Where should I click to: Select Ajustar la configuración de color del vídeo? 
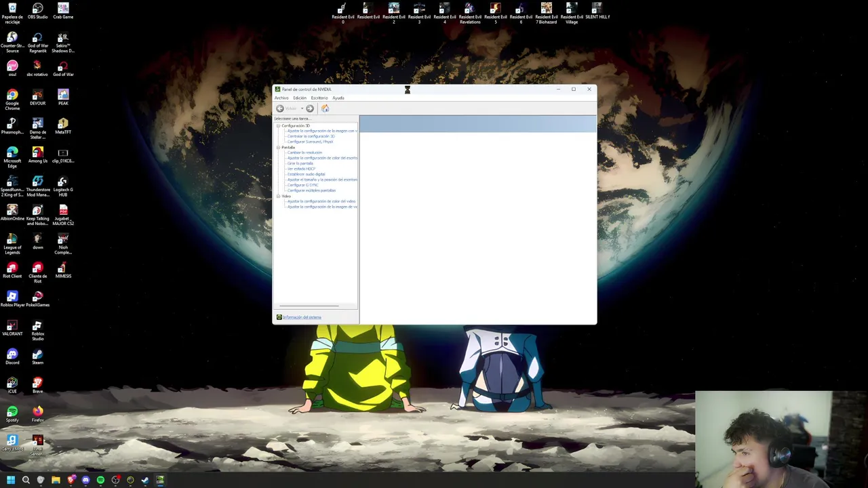pyautogui.click(x=322, y=201)
